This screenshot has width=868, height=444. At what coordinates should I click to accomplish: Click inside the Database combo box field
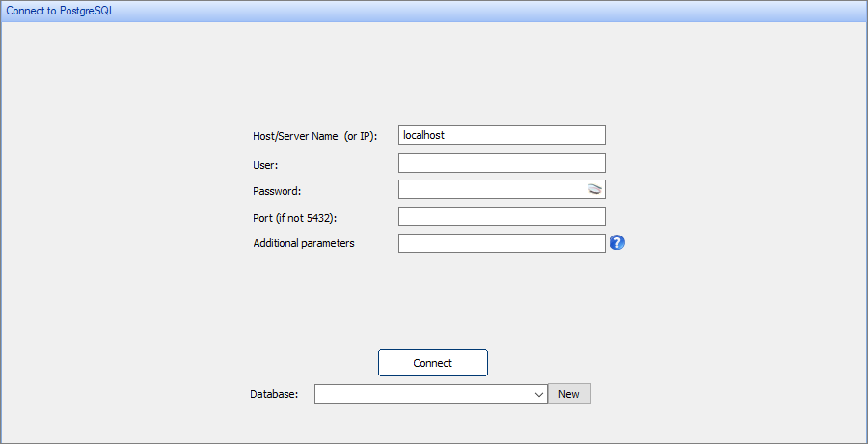(422, 394)
